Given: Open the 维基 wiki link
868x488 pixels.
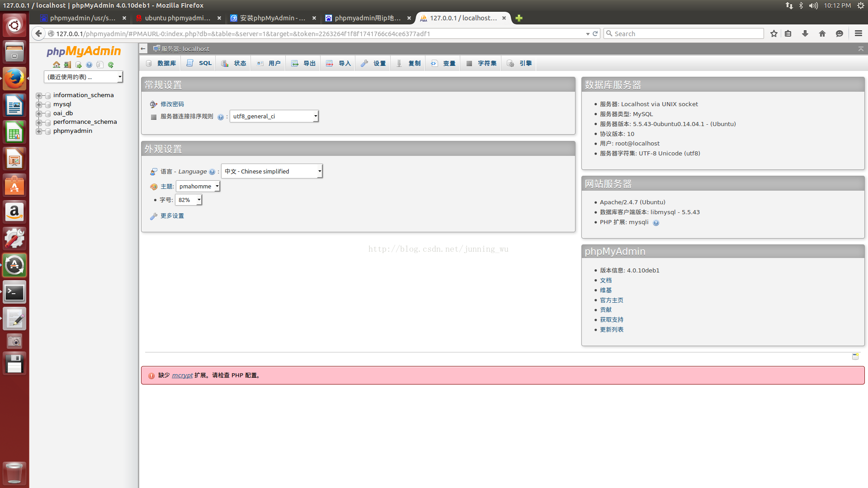Looking at the screenshot, I should pyautogui.click(x=606, y=290).
